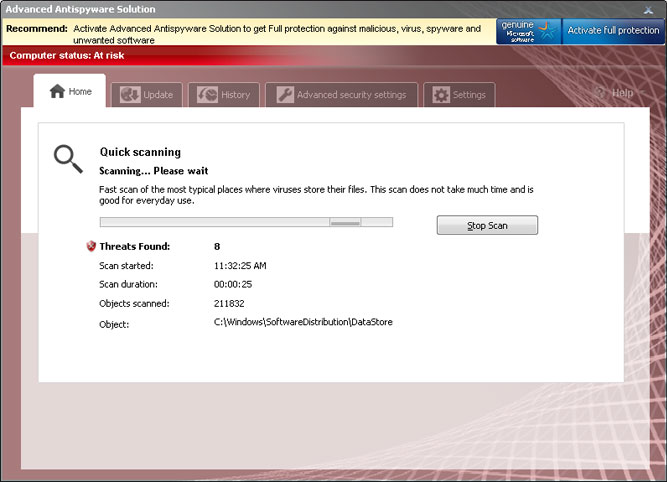Viewport: 667px width, 482px height.
Task: Click the 'Threats Found:' label
Action: point(134,246)
